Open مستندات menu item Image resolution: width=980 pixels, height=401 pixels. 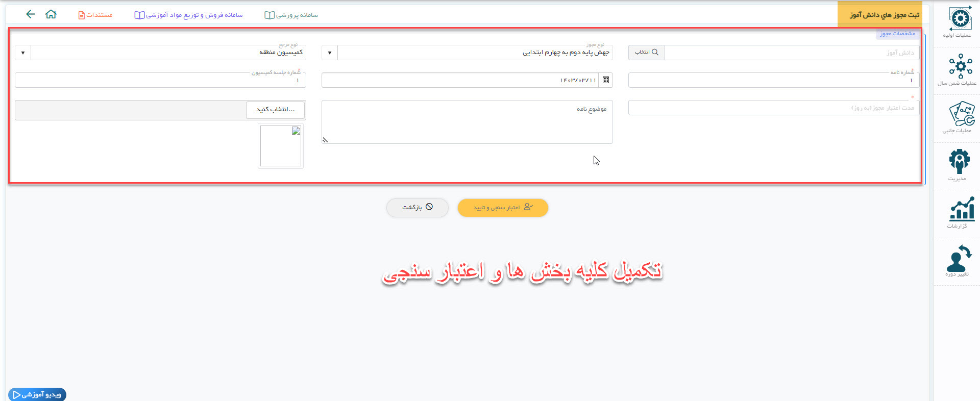95,15
